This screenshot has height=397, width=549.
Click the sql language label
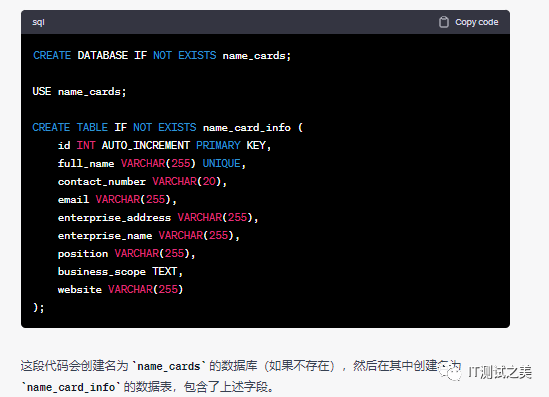(x=38, y=22)
